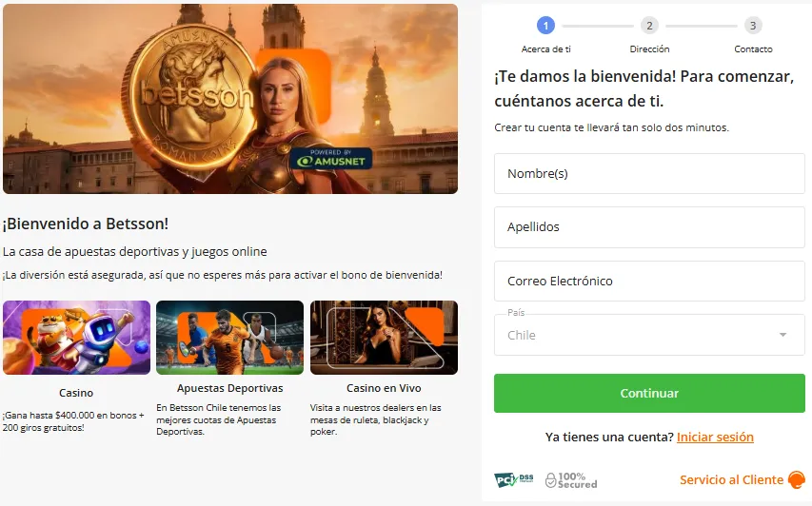
Task: Open the Apuestas Deportivas thumbnail image
Action: pos(230,338)
